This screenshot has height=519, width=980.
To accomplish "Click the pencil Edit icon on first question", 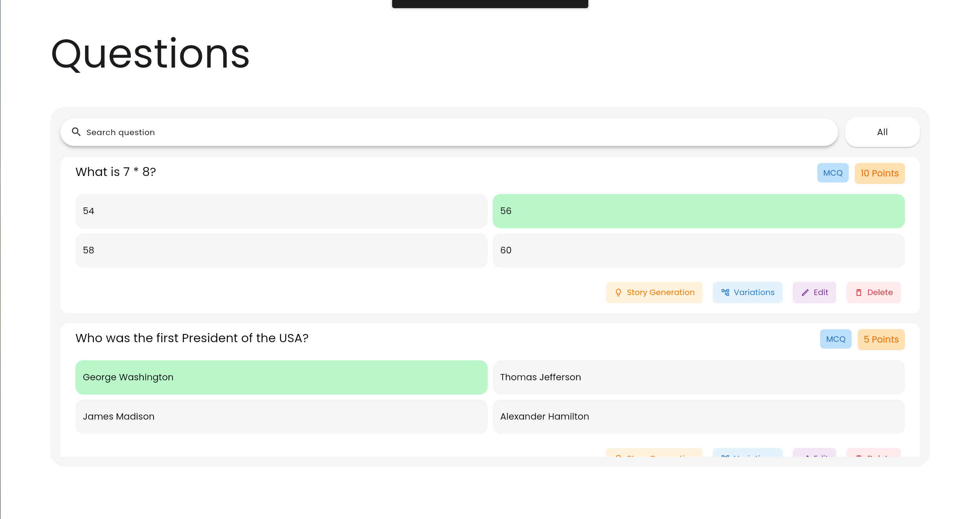I will (805, 292).
